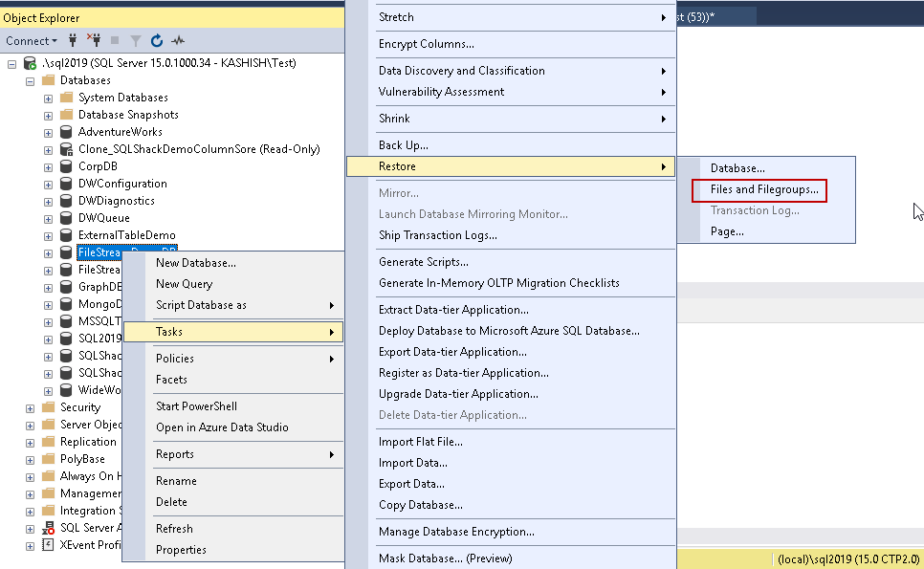This screenshot has width=924, height=569.
Task: Refresh Object Explorer using the toolbar icon
Action: [x=157, y=40]
